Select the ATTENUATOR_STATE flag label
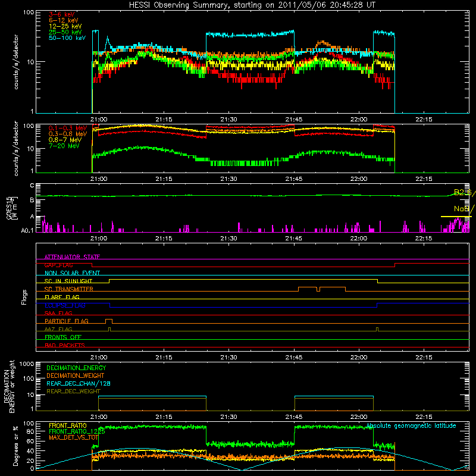 72,257
